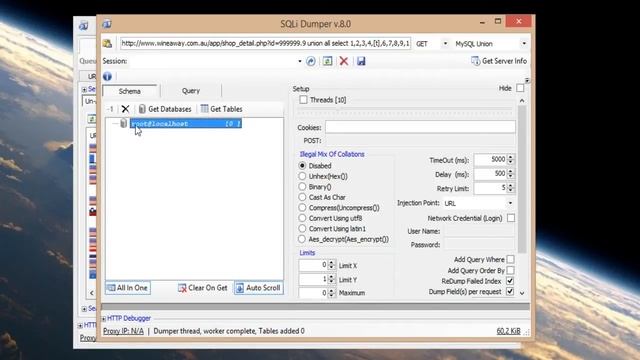Viewport: 640px width, 360px height.
Task: Click the Maximum spinner arrows
Action: pos(331,293)
